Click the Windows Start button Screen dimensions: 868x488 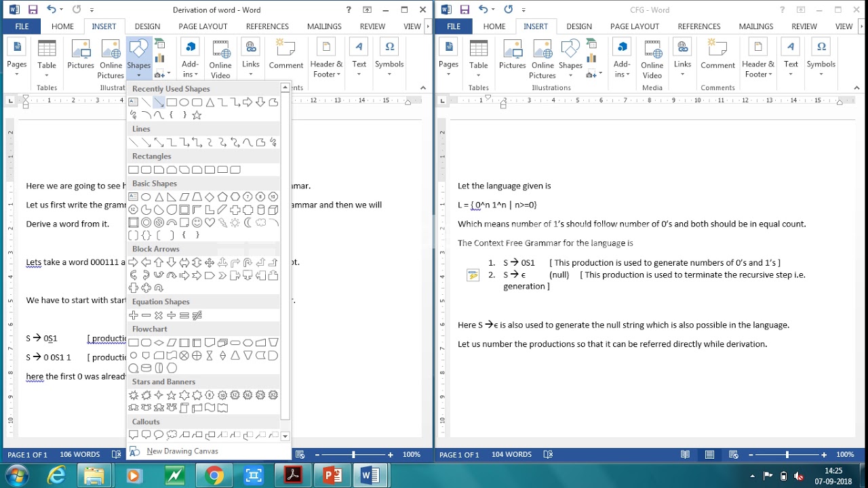coord(16,474)
